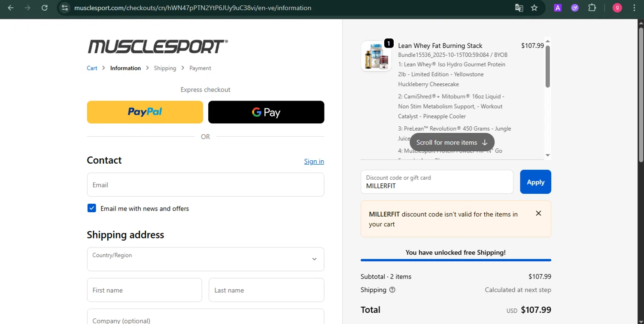The image size is (644, 324).
Task: Click the browser page scroll up arrow
Action: [641, 23]
